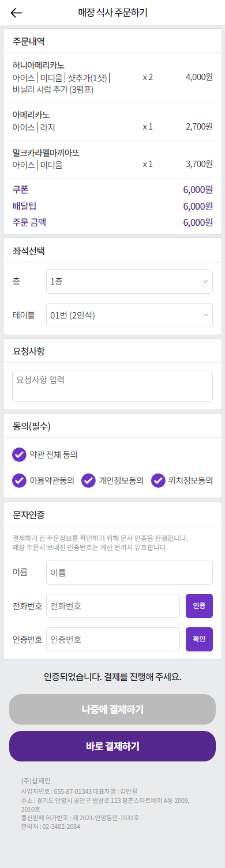
Task: Select the 밀크카라멜마끼아또 order item
Action: tap(112, 159)
